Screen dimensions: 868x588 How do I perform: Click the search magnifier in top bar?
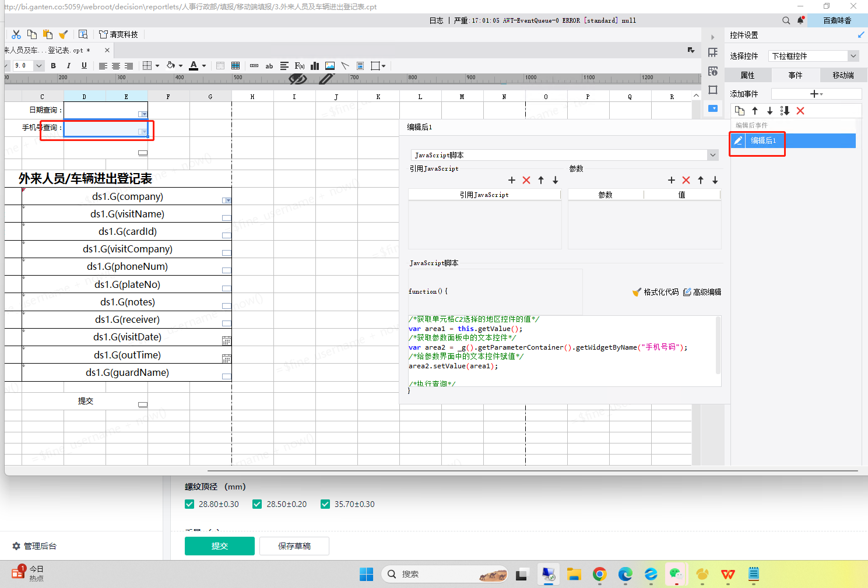pyautogui.click(x=786, y=20)
